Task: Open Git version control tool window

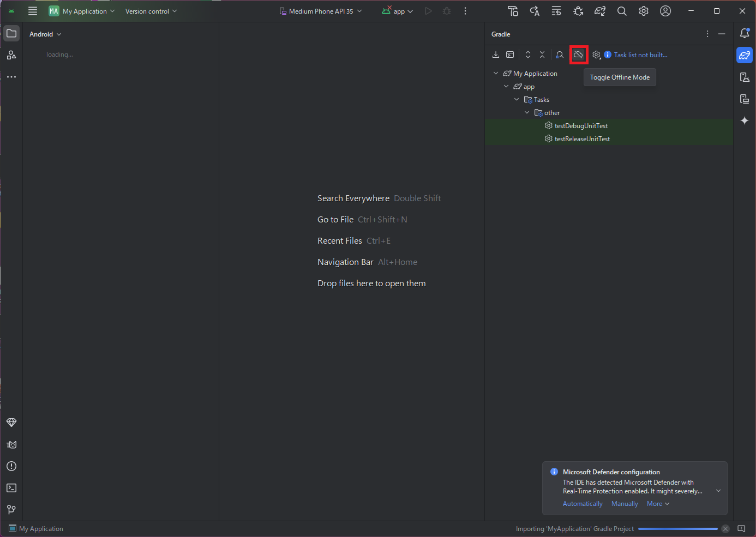Action: click(11, 510)
